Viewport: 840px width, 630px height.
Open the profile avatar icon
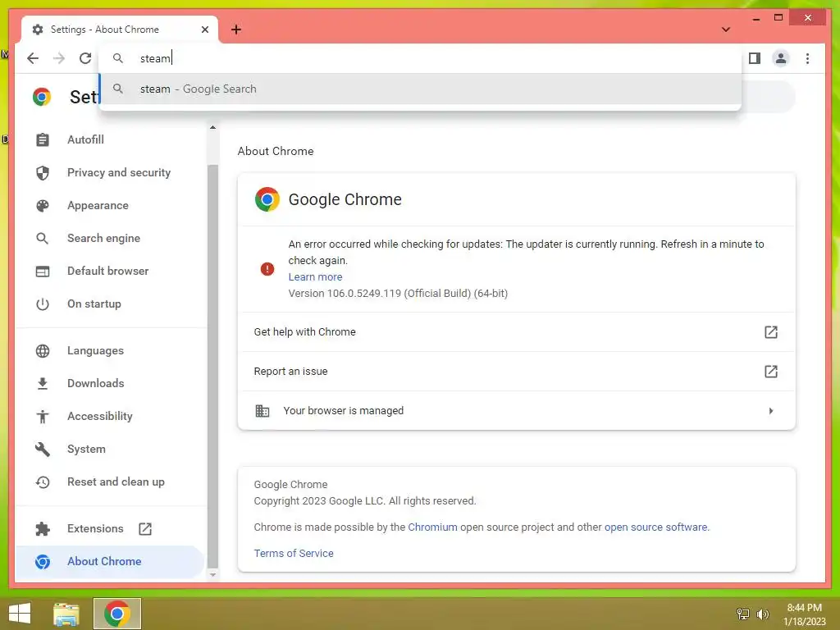point(781,58)
